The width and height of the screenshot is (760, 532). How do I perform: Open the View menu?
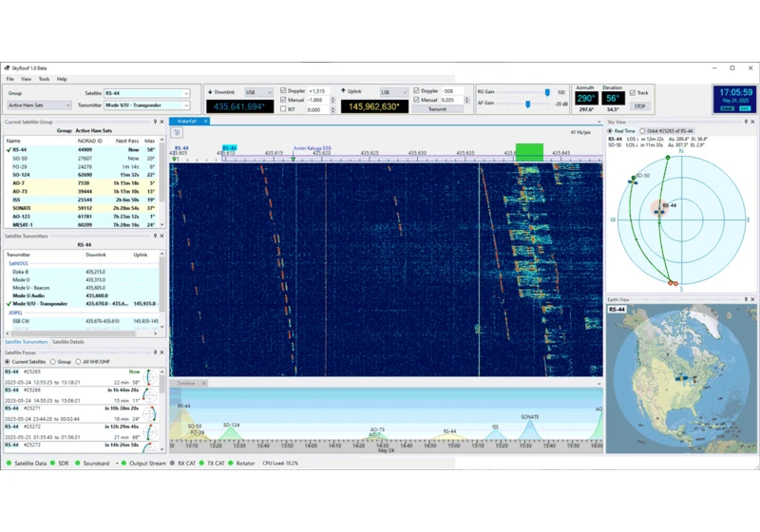point(27,79)
